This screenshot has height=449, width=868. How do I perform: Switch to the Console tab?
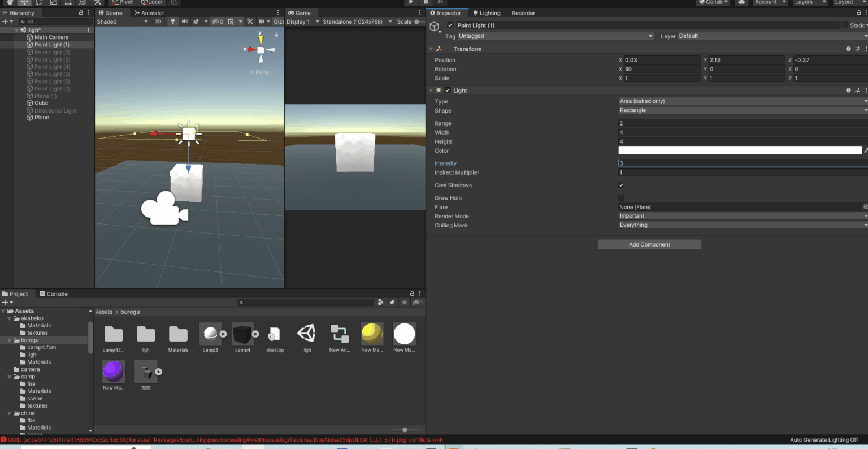click(54, 293)
